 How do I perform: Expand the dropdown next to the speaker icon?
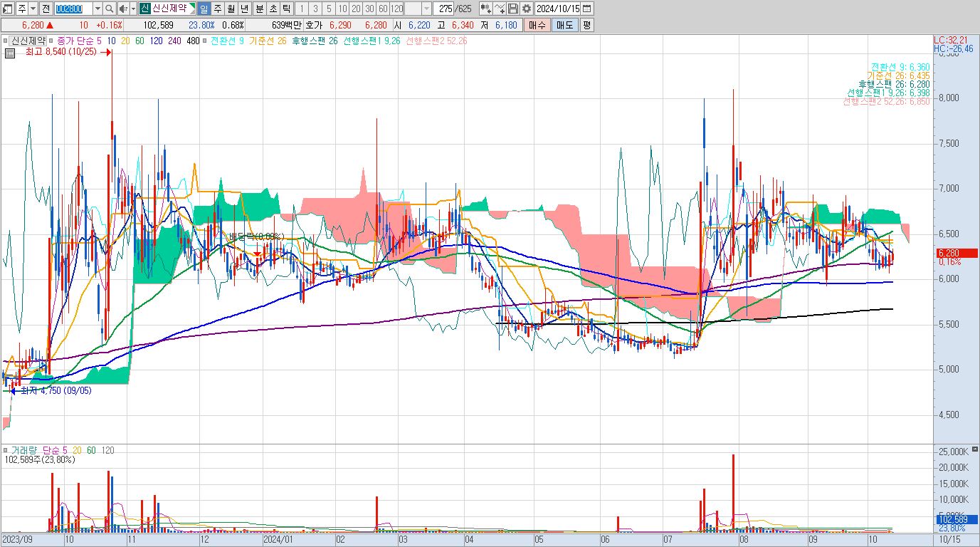133,9
